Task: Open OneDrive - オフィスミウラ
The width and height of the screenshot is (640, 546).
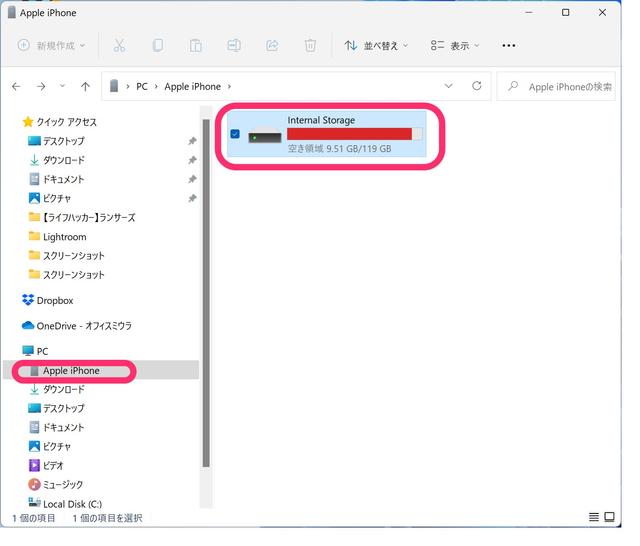Action: pos(77,326)
